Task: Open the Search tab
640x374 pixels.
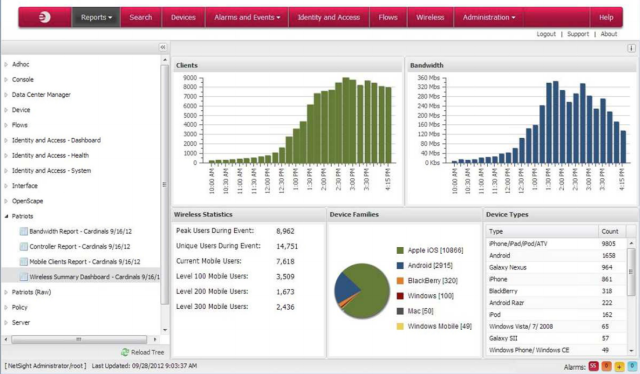Action: (141, 17)
